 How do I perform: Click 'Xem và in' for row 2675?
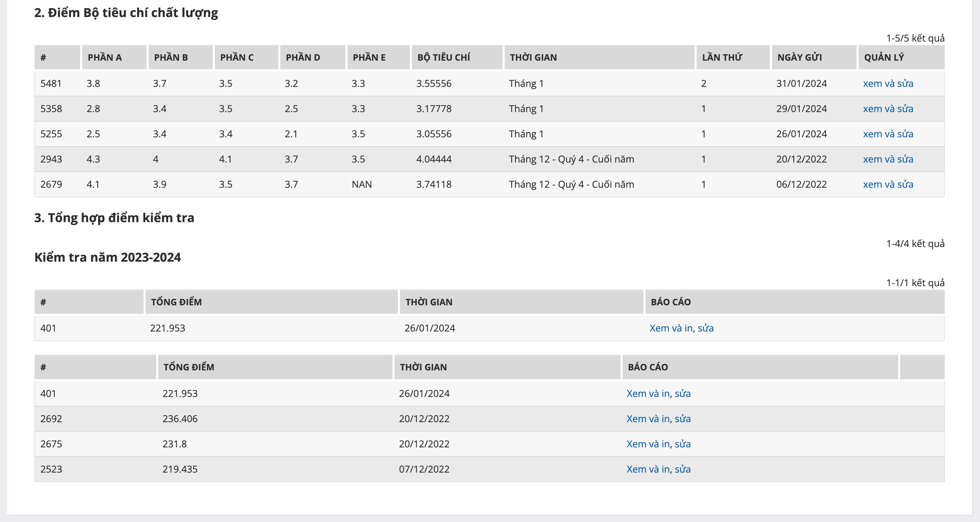click(x=648, y=444)
